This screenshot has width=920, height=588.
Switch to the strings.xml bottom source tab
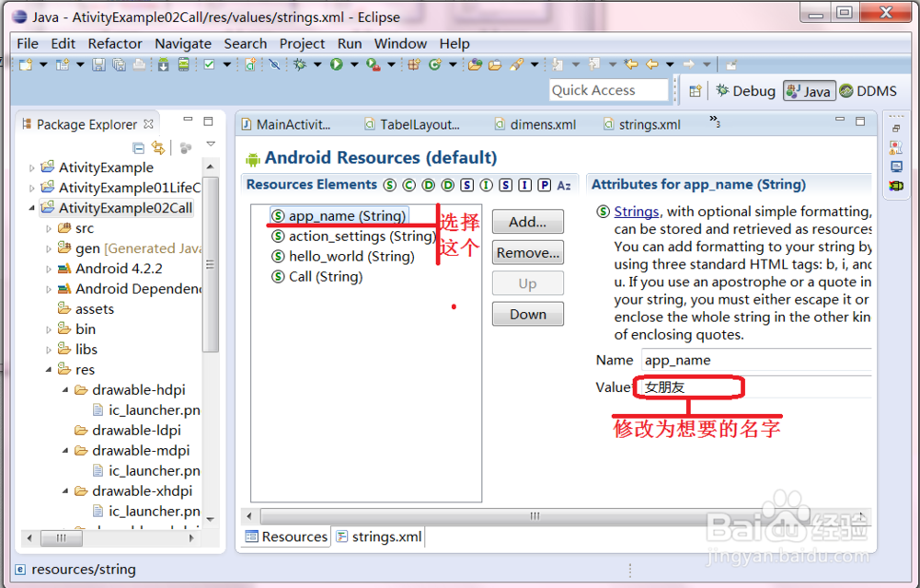coord(379,537)
